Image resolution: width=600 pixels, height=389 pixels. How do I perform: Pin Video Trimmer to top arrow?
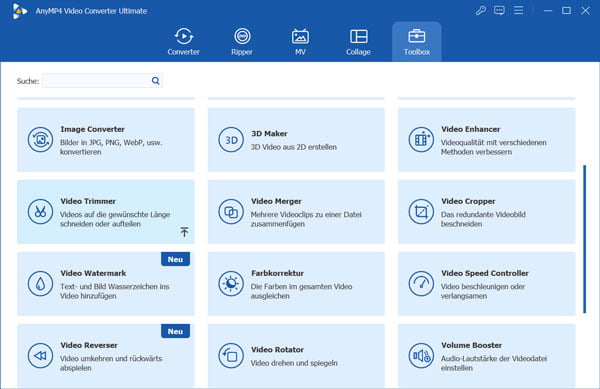(184, 232)
